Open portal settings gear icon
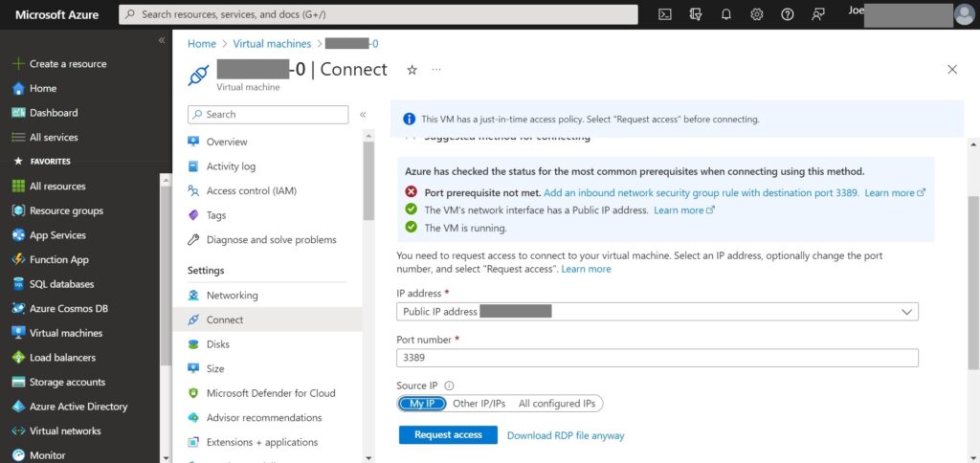Image resolution: width=980 pixels, height=463 pixels. [756, 14]
